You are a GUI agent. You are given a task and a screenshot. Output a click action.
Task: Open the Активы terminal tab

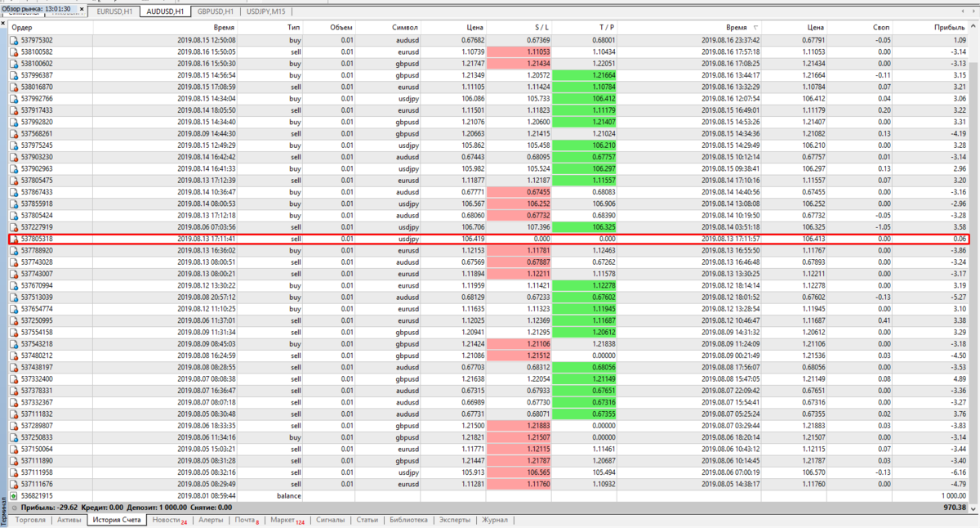[x=69, y=520]
